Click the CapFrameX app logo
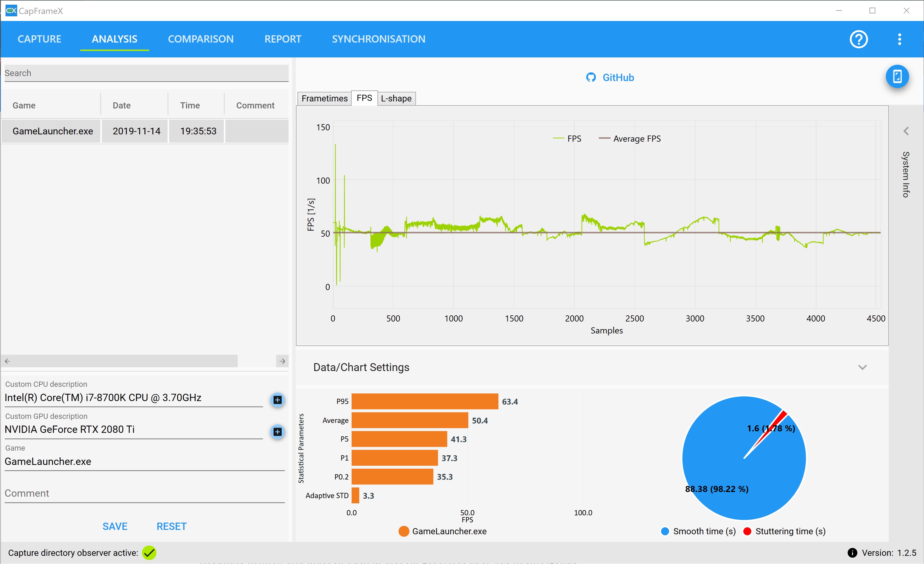 pyautogui.click(x=11, y=10)
